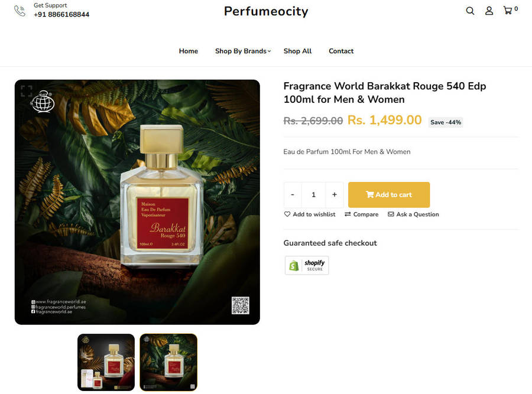This screenshot has height=394, width=532.
Task: Open the shopping cart icon
Action: [x=507, y=10]
